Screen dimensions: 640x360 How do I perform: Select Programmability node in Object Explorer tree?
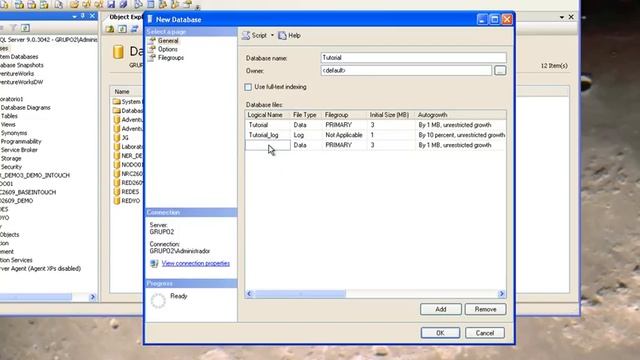(21, 141)
